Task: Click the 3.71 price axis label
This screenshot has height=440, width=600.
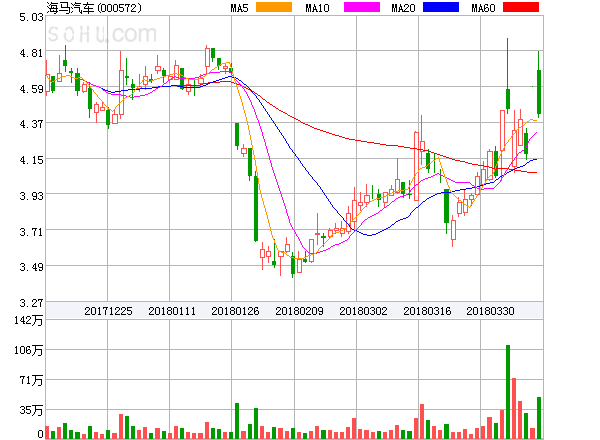Action: (31, 232)
